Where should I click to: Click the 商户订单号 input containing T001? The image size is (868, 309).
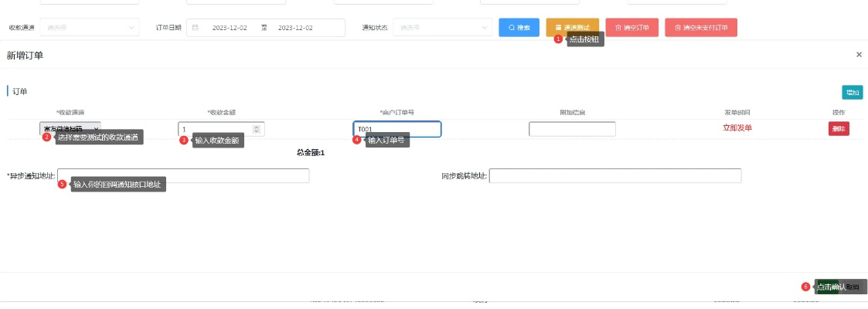click(397, 129)
